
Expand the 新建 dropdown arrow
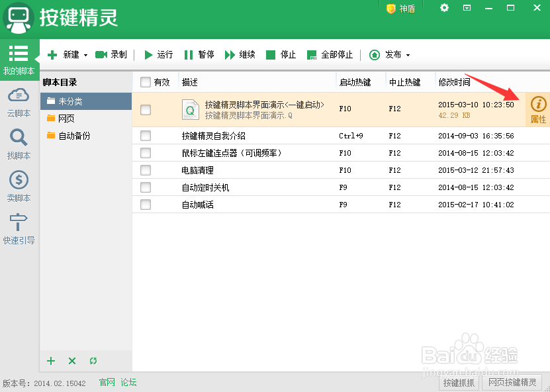click(x=85, y=55)
